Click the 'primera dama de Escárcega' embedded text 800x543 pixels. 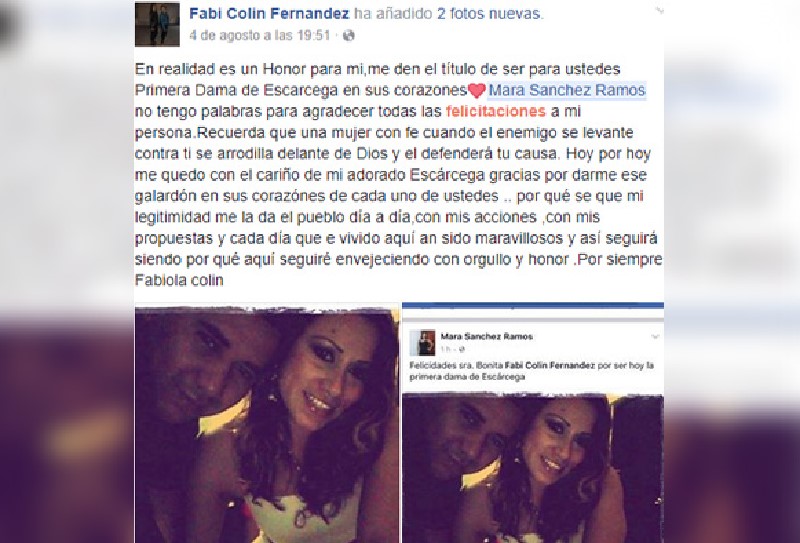tap(467, 377)
